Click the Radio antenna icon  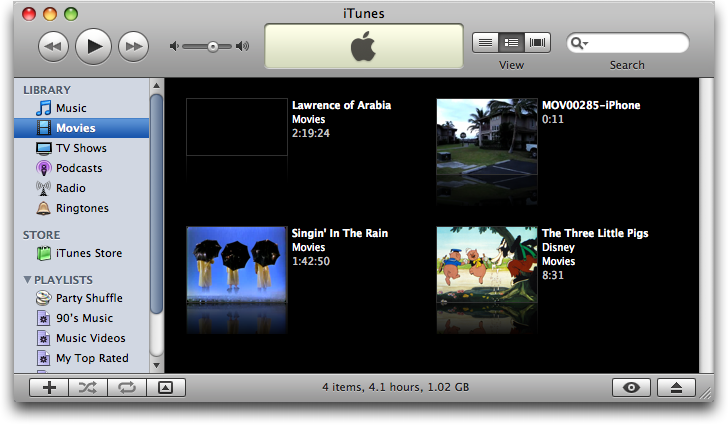click(x=44, y=188)
